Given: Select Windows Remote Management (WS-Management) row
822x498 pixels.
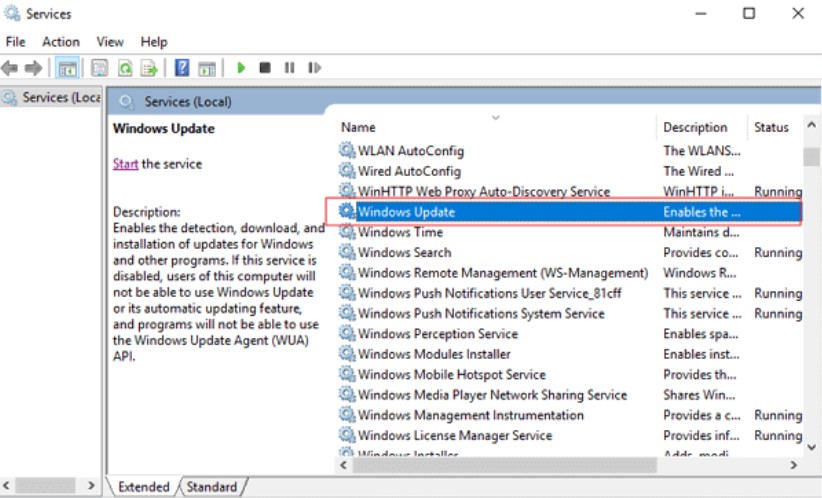Looking at the screenshot, I should [x=570, y=273].
